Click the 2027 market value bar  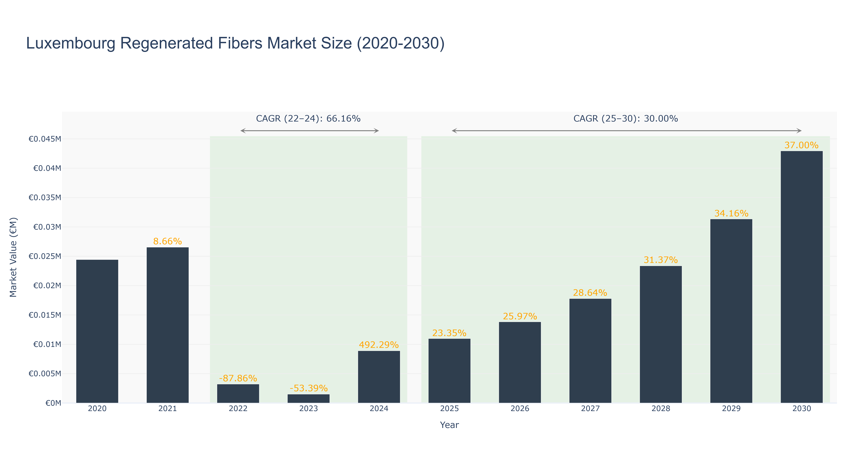(590, 351)
